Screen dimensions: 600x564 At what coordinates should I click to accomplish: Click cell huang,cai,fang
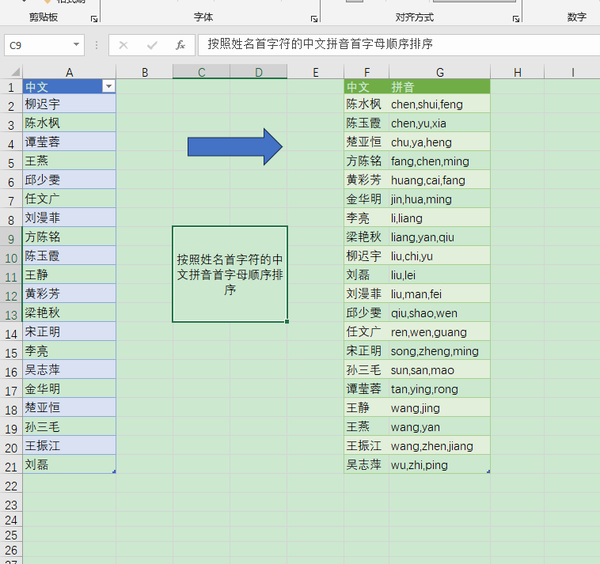[x=440, y=179]
